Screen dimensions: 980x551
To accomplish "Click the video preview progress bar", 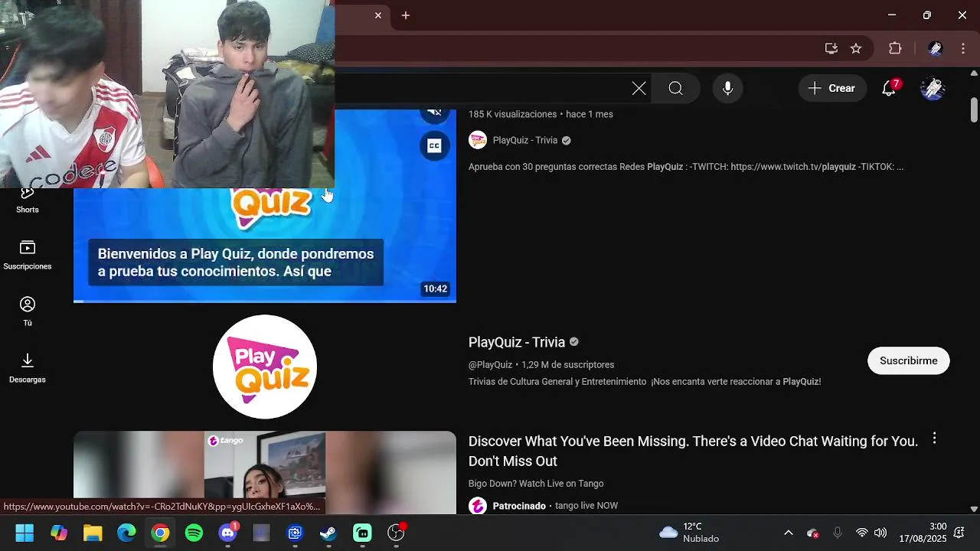I will pyautogui.click(x=265, y=302).
